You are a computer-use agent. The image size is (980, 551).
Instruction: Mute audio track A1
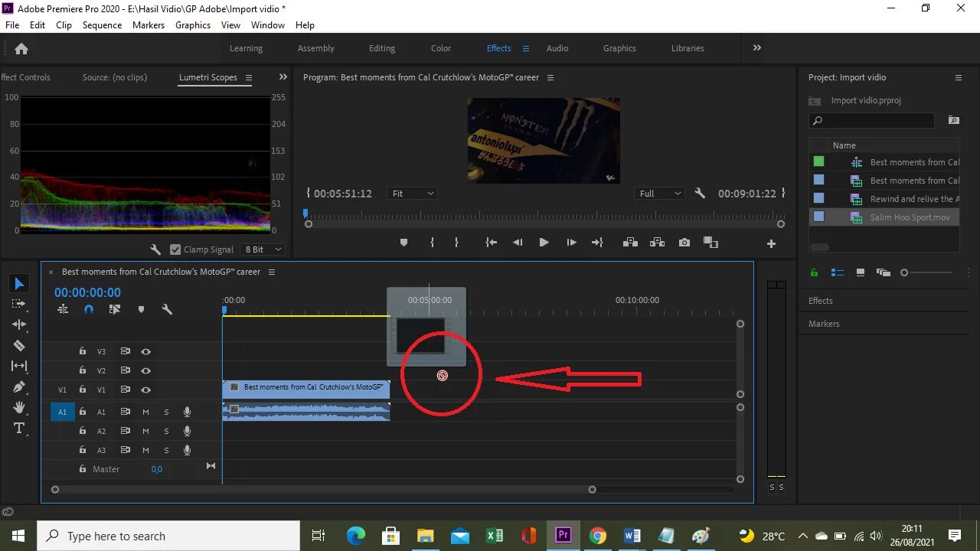pyautogui.click(x=145, y=412)
